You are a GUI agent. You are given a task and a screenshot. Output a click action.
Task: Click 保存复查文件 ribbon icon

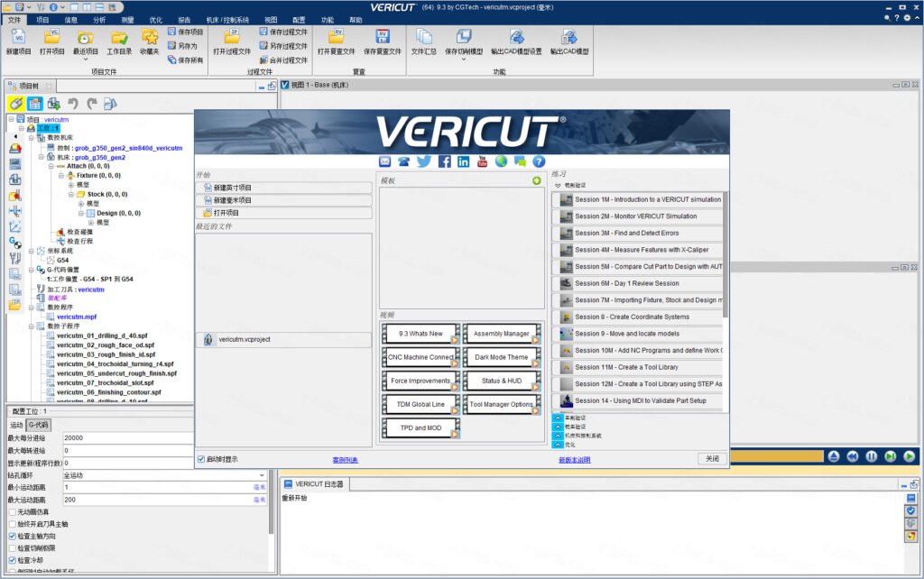383,38
